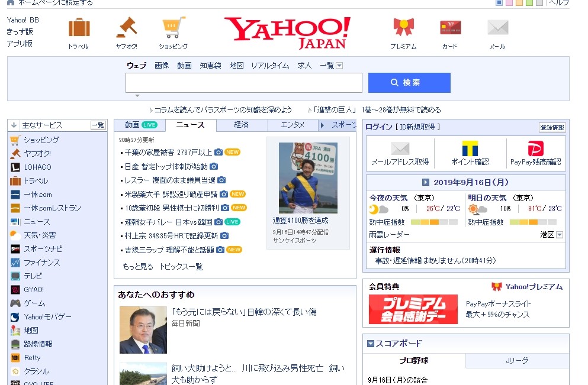Image resolution: width=588 pixels, height=385 pixels.
Task: Click 一覧 button in services header
Action: [98, 125]
